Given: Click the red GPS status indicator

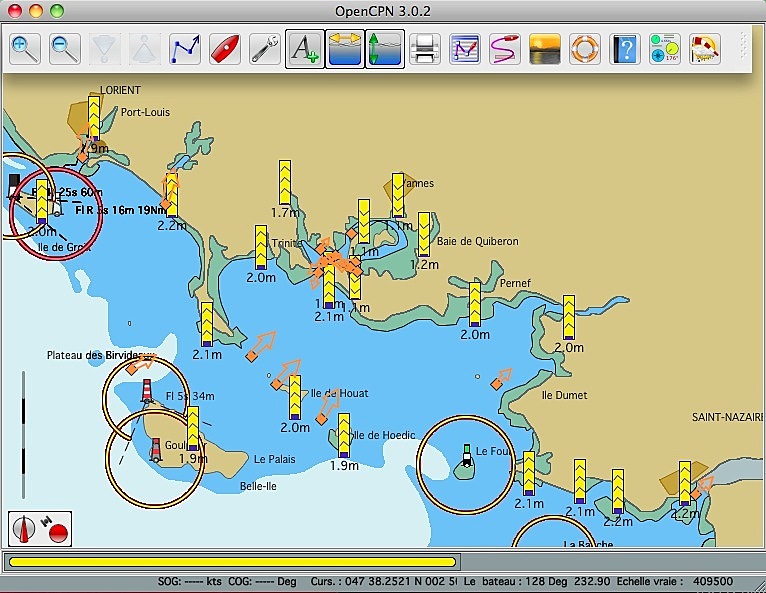Looking at the screenshot, I should [58, 532].
